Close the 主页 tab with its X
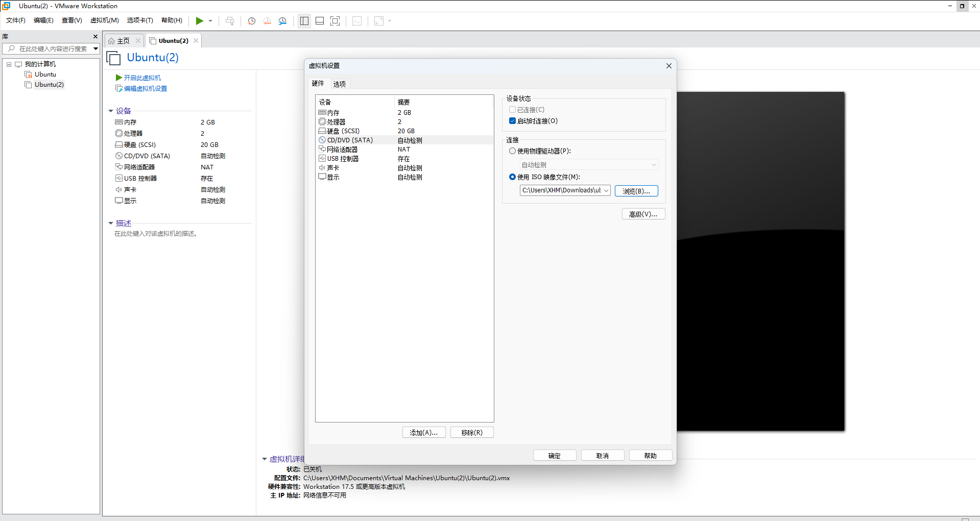Viewport: 980px width, 521px height. tap(138, 41)
